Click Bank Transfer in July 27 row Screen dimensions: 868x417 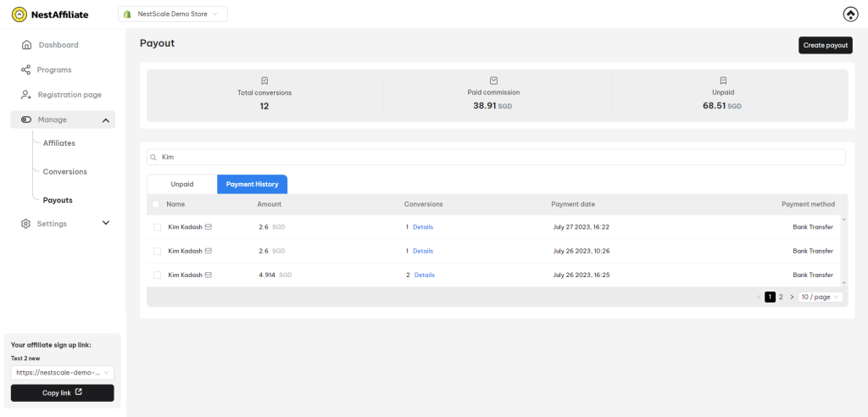tap(813, 227)
